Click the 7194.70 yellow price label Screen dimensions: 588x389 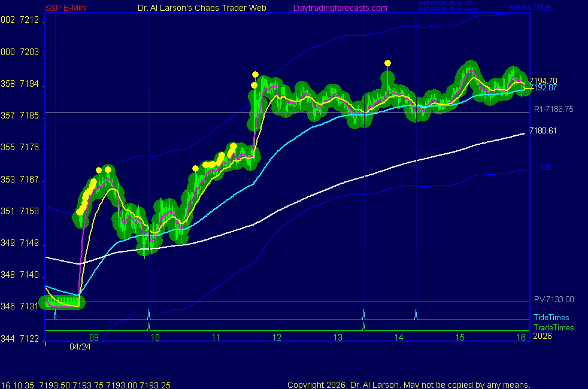(x=543, y=81)
